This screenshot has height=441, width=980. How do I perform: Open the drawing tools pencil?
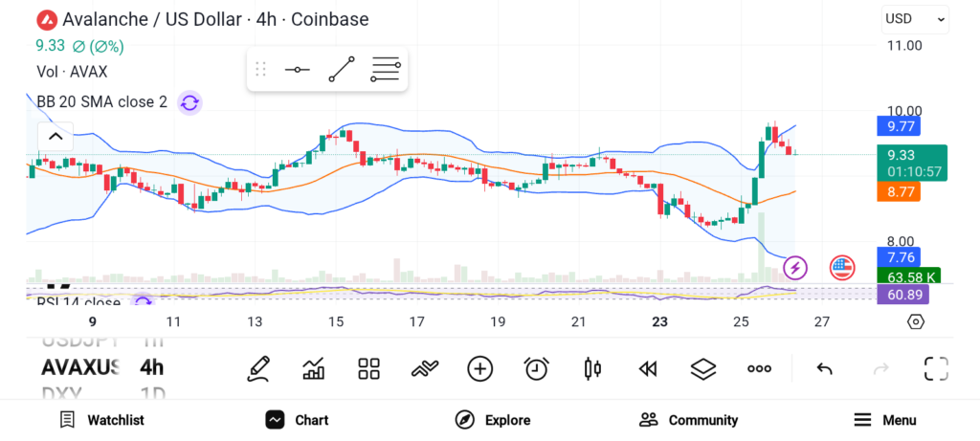tap(257, 368)
